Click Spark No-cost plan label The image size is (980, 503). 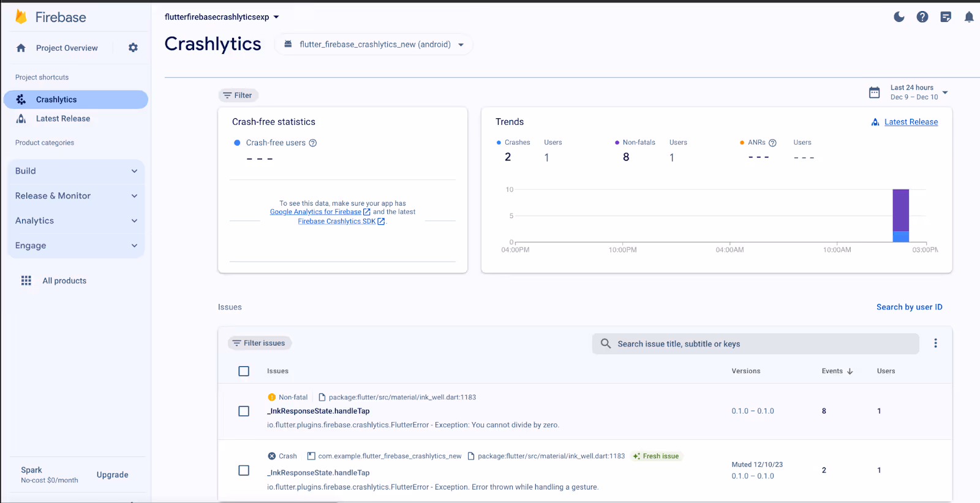[49, 475]
